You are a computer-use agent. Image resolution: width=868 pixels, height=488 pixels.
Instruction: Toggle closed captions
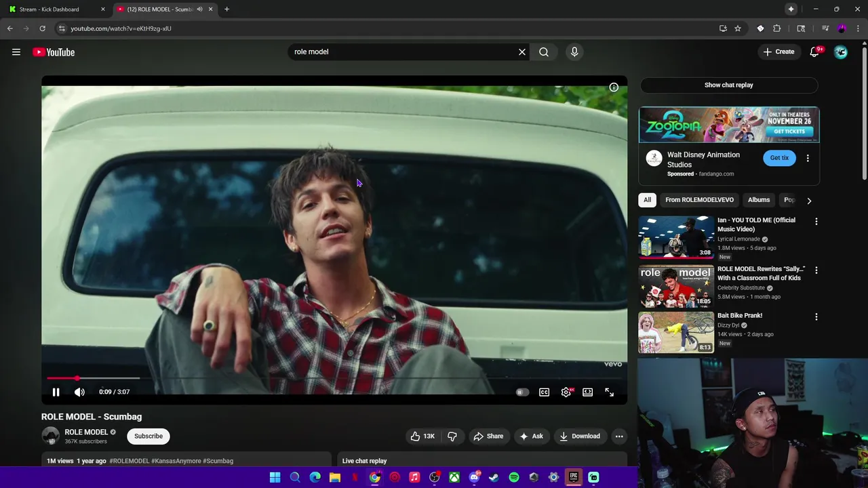[x=544, y=392]
